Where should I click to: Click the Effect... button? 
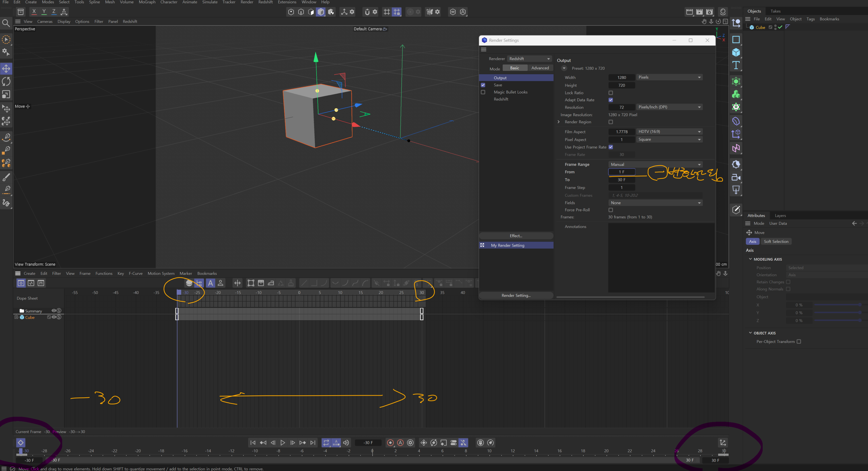pyautogui.click(x=516, y=236)
